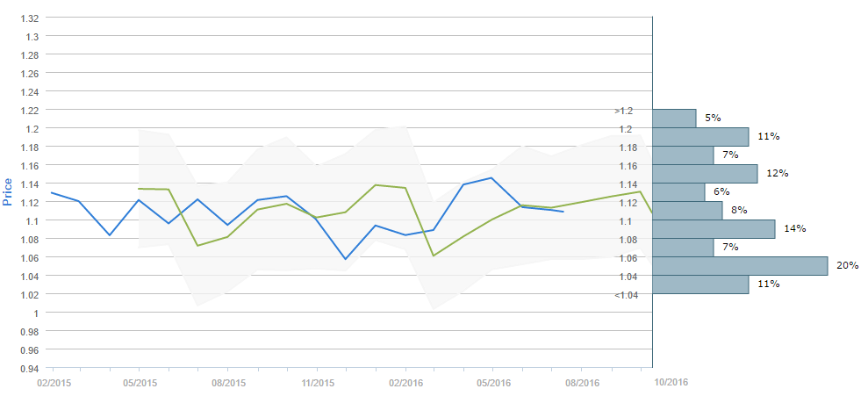This screenshot has width=868, height=396.
Task: Select the 08/2015 x-axis date label
Action: click(227, 383)
